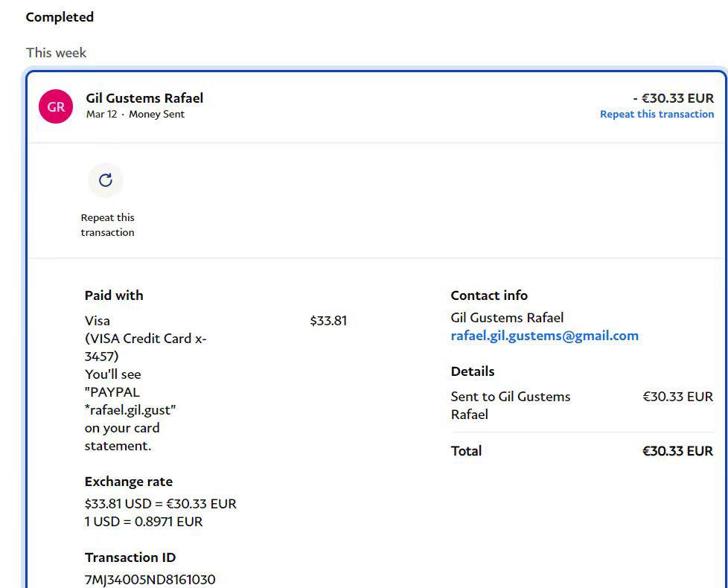Click the Contact info heading

point(489,295)
